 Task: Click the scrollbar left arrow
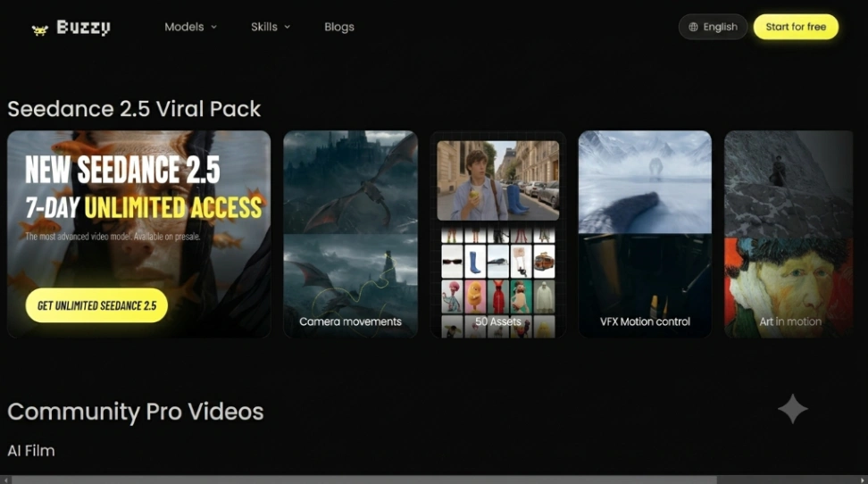pyautogui.click(x=5, y=480)
